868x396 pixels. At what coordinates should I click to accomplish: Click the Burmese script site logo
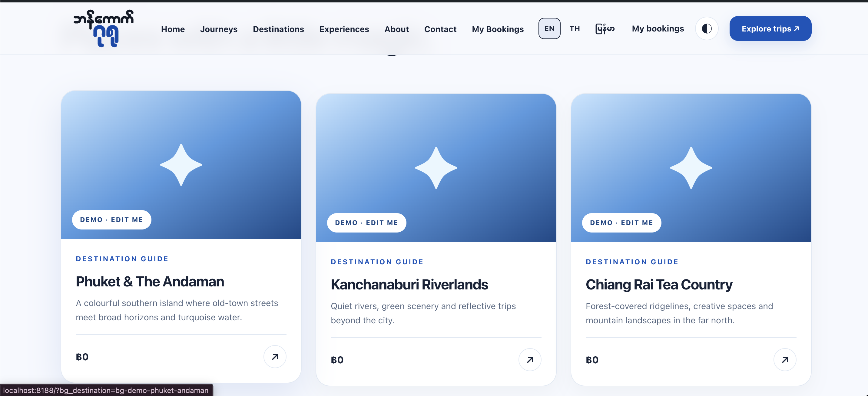(x=104, y=28)
